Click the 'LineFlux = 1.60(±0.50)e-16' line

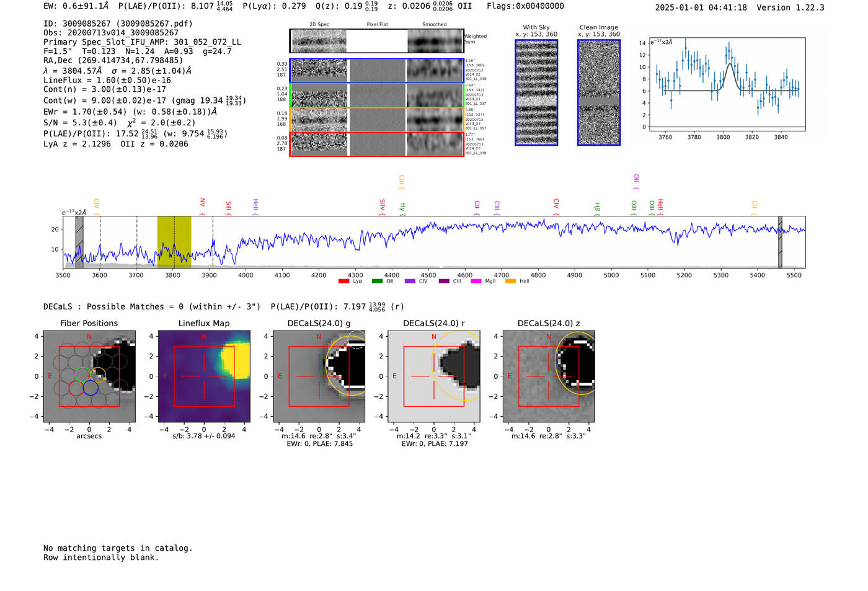pyautogui.click(x=107, y=80)
